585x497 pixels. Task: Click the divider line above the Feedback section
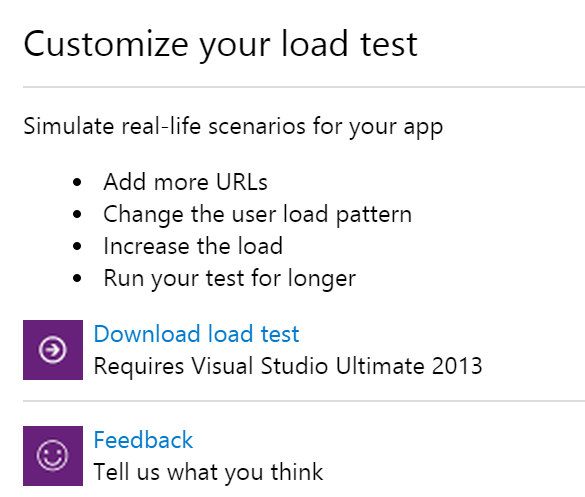point(304,401)
